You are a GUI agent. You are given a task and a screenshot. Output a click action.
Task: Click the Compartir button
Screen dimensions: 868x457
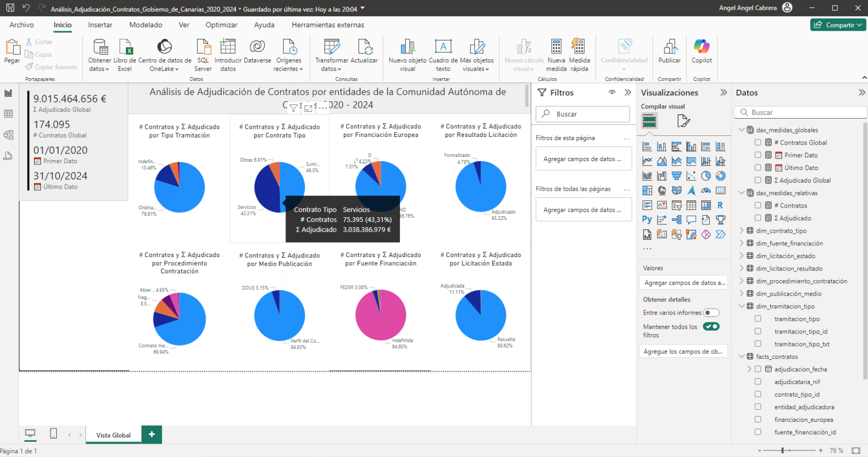click(838, 25)
